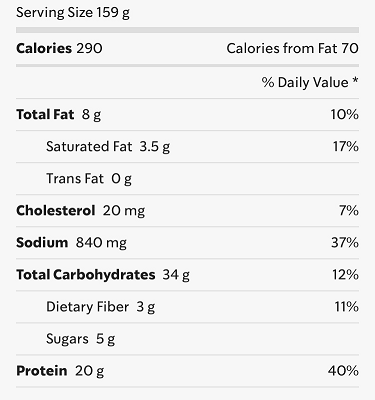
Task: Select the Sugars 5 g row
Action: point(187,338)
